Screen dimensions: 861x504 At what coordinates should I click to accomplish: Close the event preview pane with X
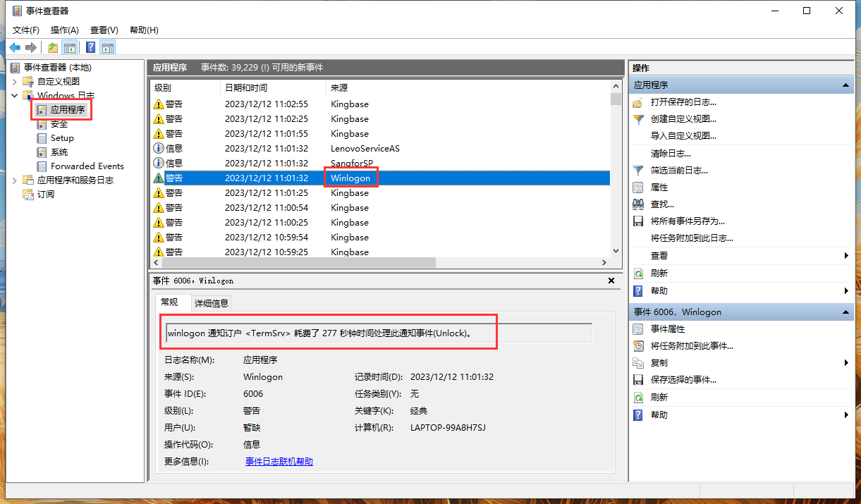(611, 281)
